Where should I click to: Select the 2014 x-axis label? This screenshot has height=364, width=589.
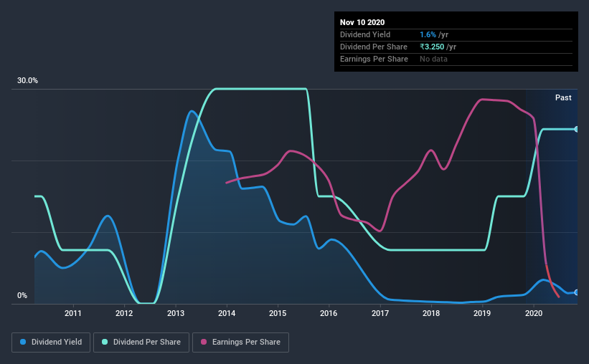coord(227,313)
